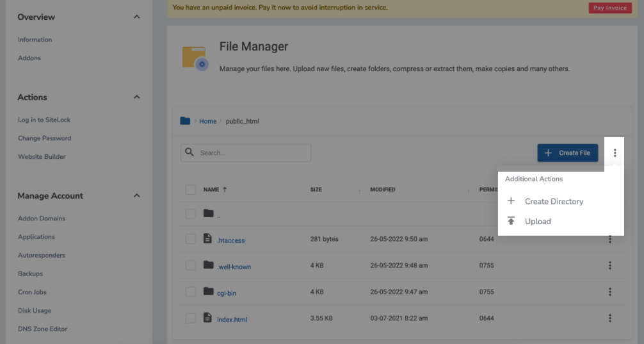Click into the file search field

point(253,153)
